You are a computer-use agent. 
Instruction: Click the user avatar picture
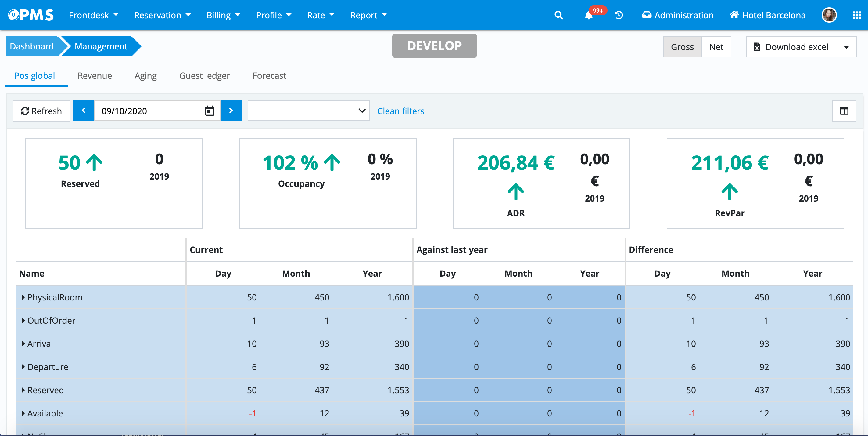[x=829, y=15]
